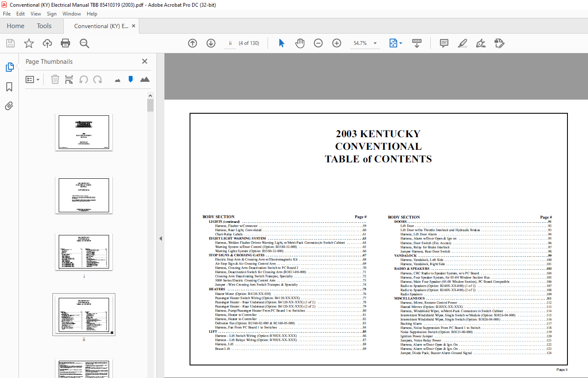Rotate the page counterclockwise

coord(83,79)
